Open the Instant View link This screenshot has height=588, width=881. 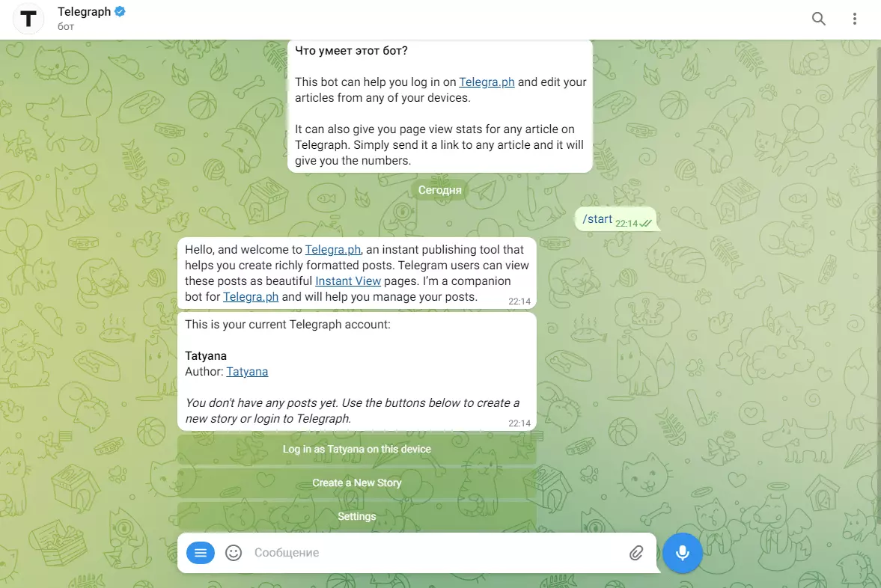(348, 281)
